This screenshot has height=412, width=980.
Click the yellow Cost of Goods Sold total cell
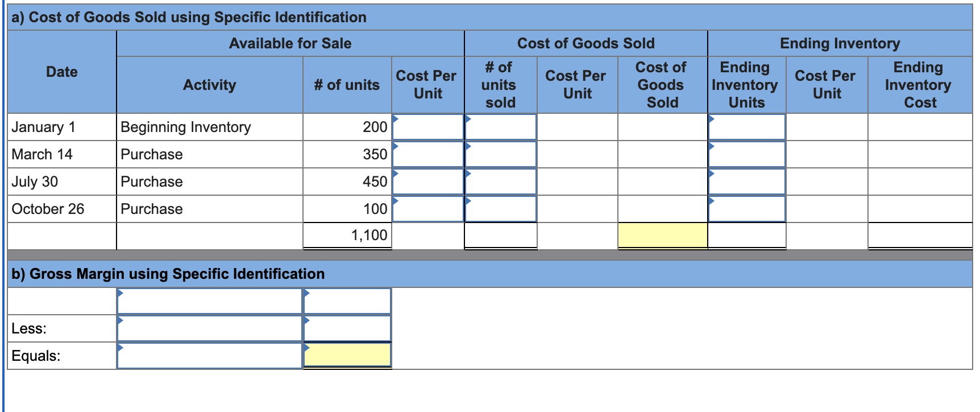(663, 235)
